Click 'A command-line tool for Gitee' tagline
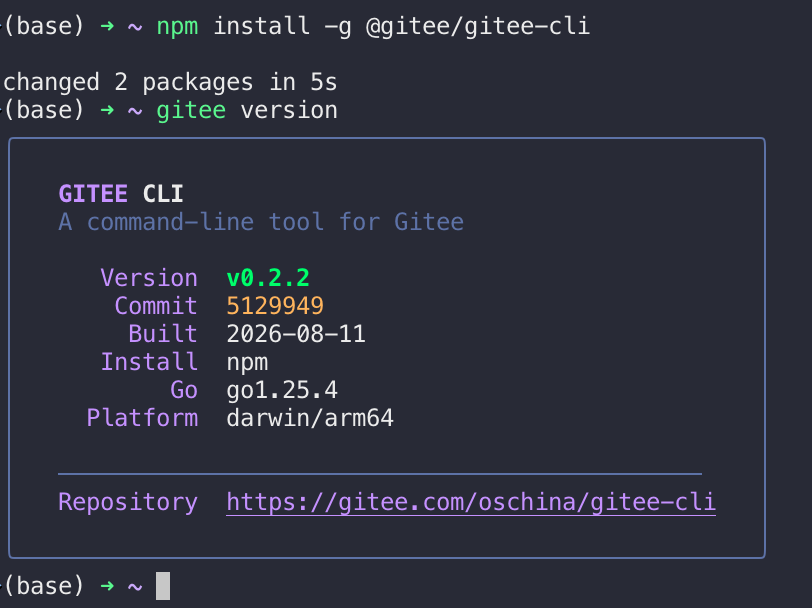Viewport: 812px width, 608px height. coord(261,222)
